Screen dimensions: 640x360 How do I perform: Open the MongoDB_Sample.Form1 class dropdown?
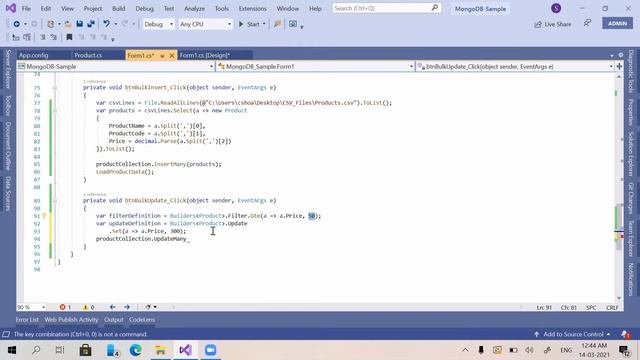pos(315,66)
